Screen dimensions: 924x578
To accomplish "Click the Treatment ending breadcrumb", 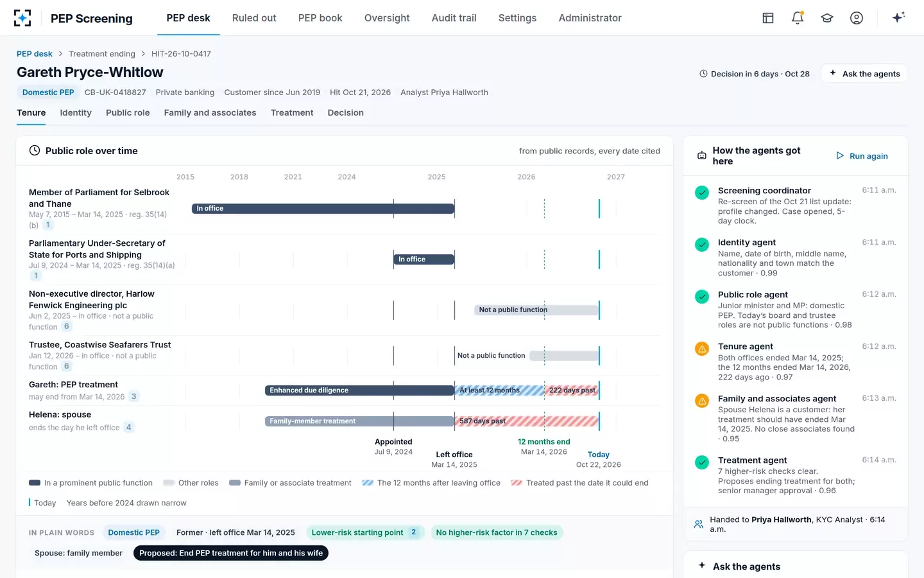I will tap(102, 54).
